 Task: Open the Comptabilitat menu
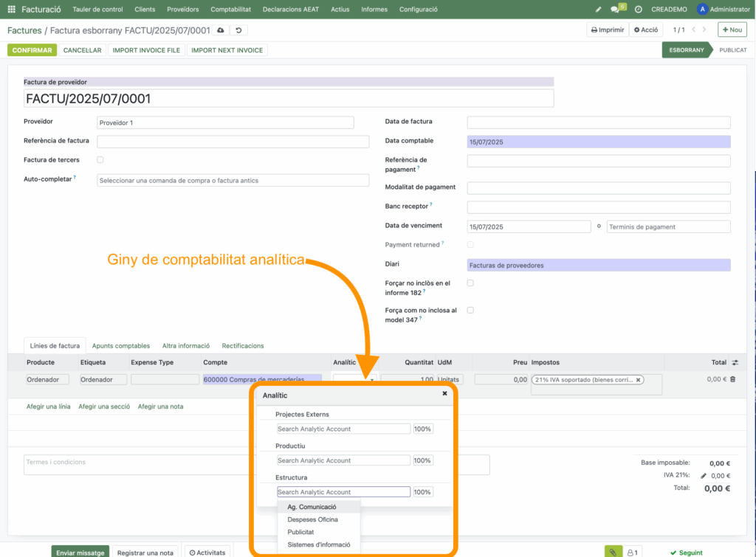click(x=231, y=10)
